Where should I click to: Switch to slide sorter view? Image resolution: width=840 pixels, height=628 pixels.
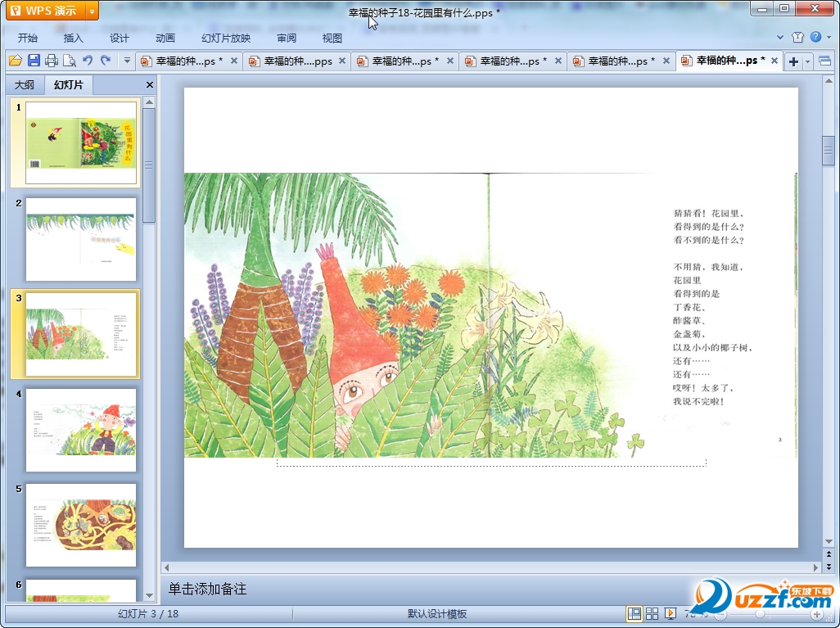point(652,613)
